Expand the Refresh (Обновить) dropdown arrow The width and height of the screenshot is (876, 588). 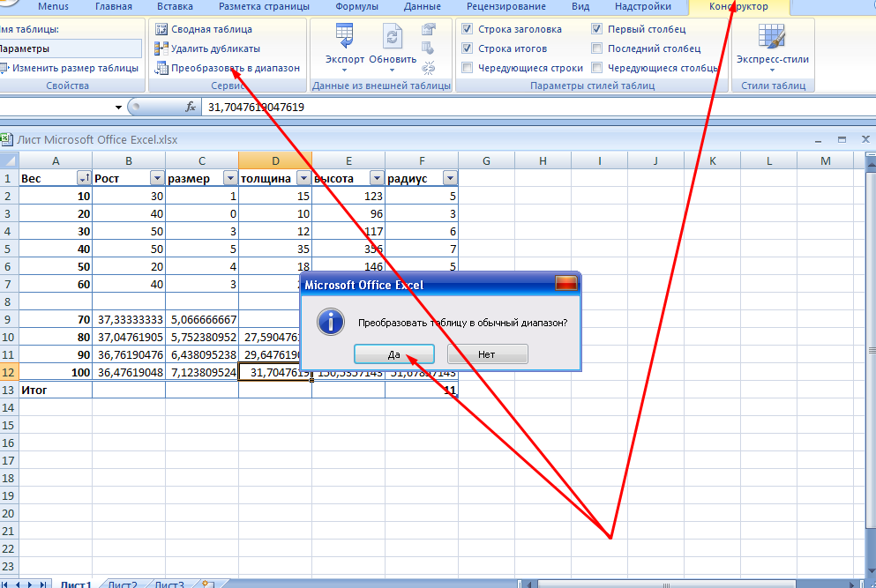point(393,71)
